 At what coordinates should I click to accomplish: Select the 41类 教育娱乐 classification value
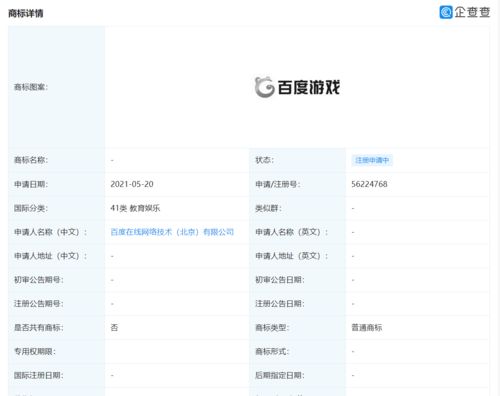135,208
